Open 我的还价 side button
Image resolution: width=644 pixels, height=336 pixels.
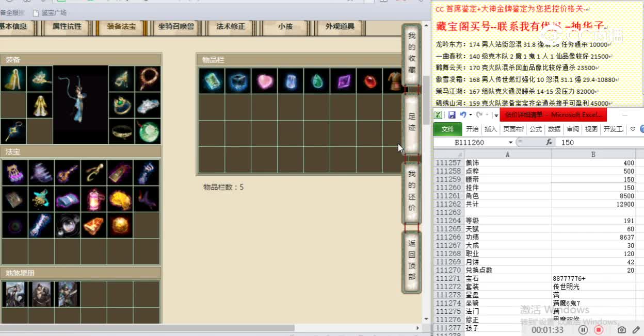[412, 193]
